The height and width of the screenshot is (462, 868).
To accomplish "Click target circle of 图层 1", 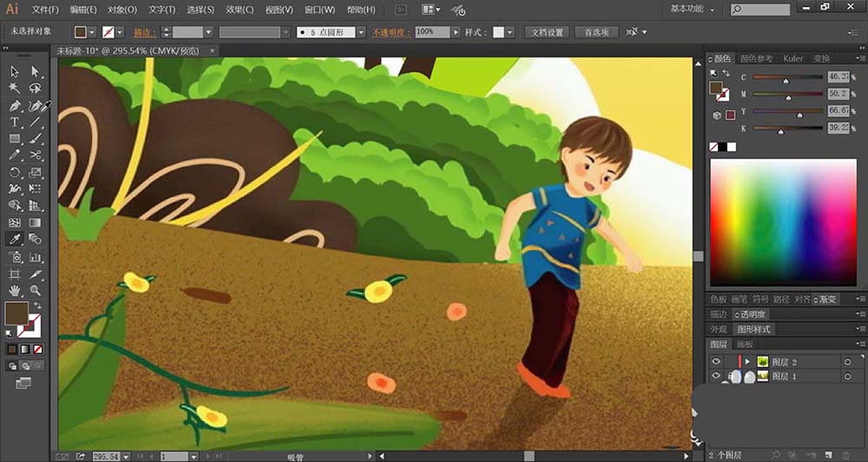I will tap(847, 376).
